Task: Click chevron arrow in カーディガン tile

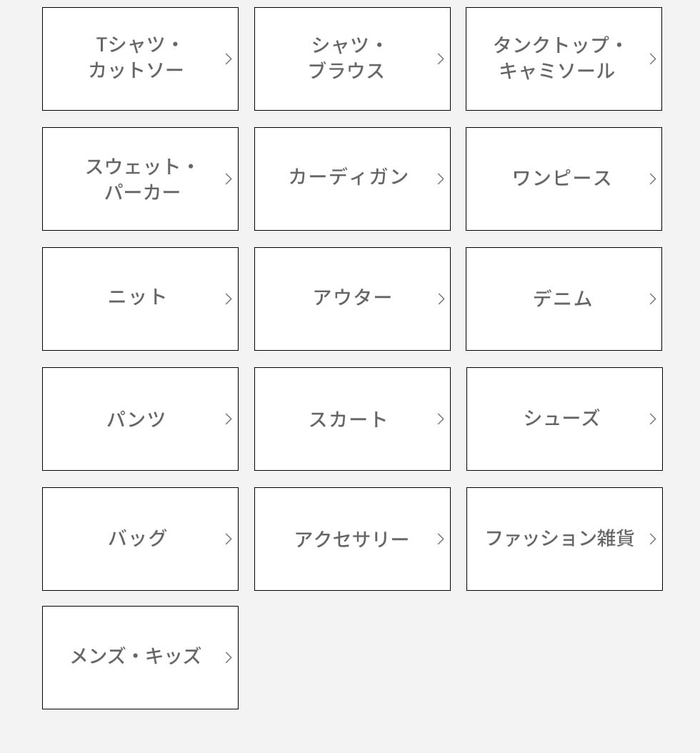Action: [441, 179]
